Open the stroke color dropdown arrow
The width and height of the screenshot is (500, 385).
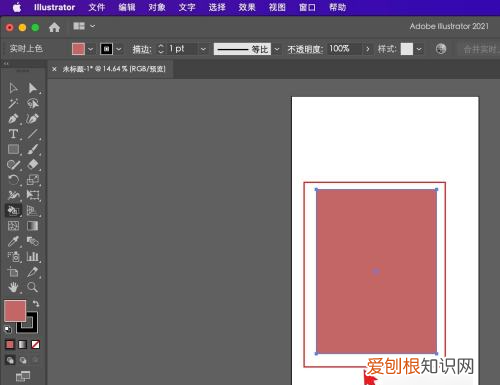(119, 49)
